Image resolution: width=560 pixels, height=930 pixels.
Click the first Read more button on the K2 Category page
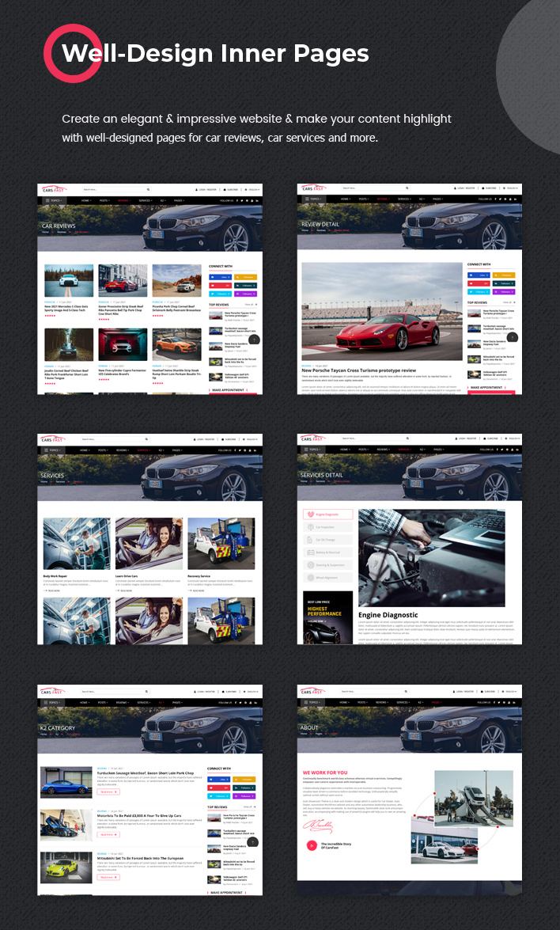tap(108, 791)
